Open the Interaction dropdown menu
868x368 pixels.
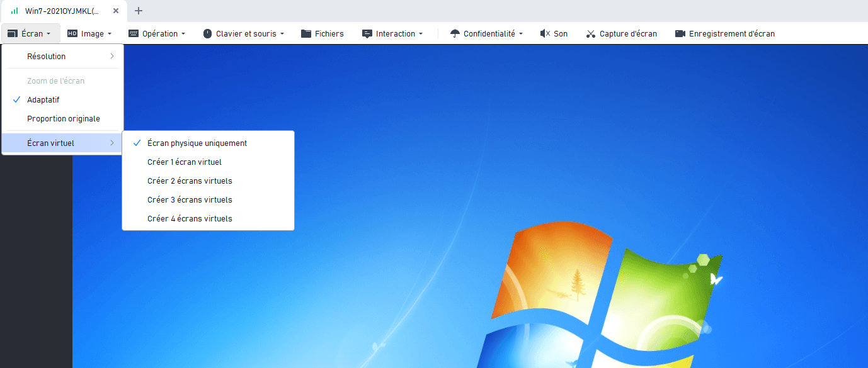[x=392, y=34]
